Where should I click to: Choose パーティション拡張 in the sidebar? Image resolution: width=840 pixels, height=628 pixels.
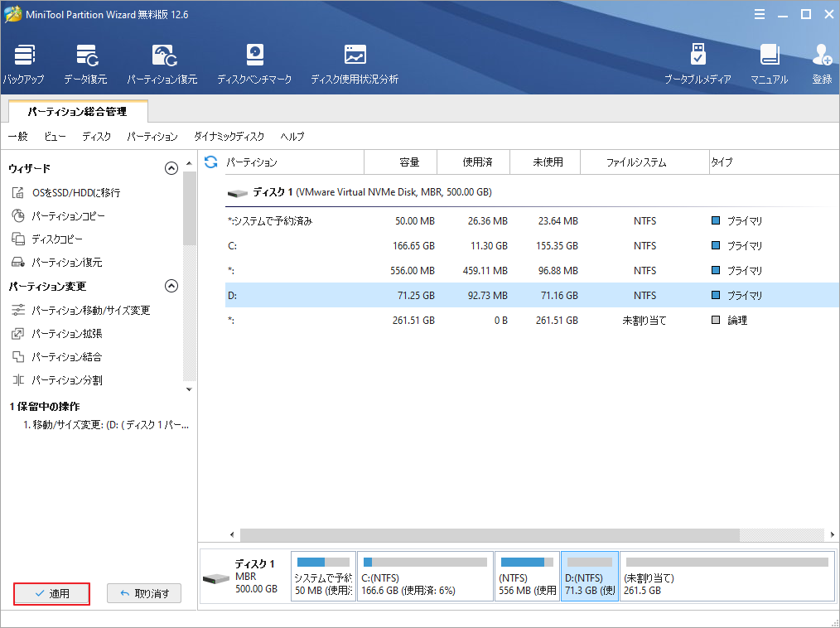tap(57, 333)
